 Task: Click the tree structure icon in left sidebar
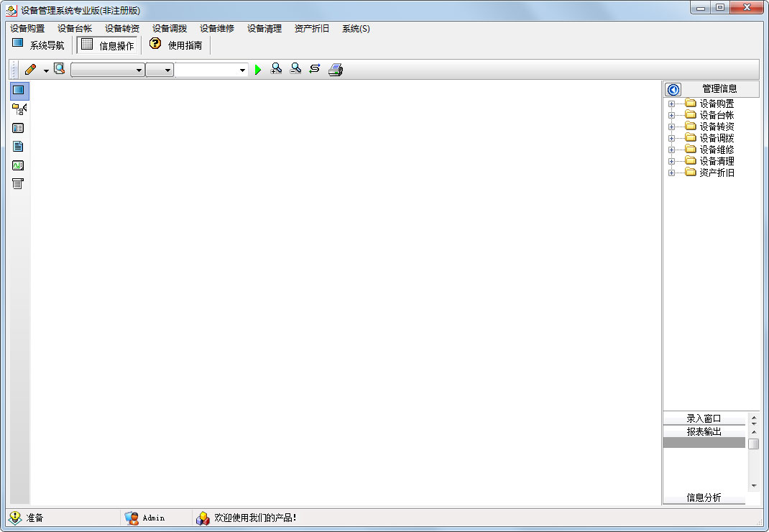(x=19, y=109)
